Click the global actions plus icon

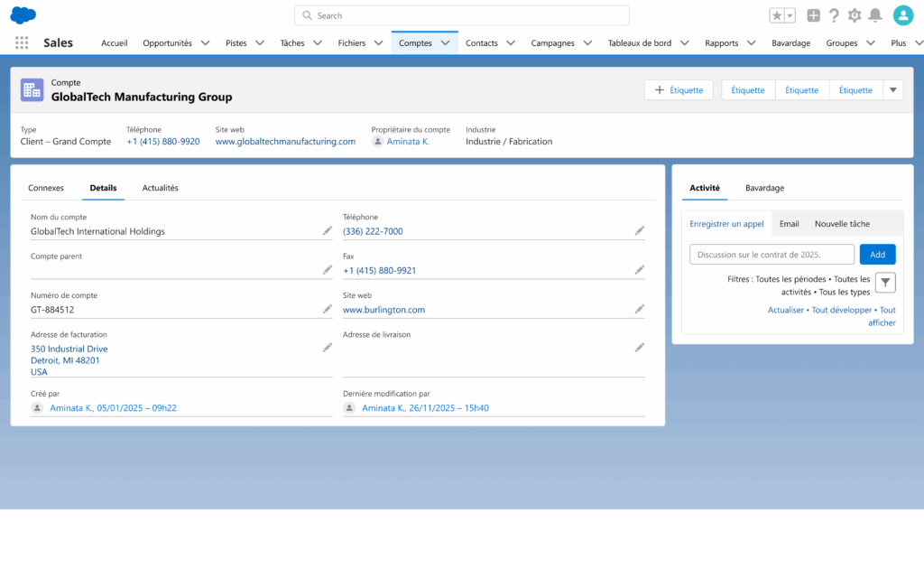coord(813,15)
